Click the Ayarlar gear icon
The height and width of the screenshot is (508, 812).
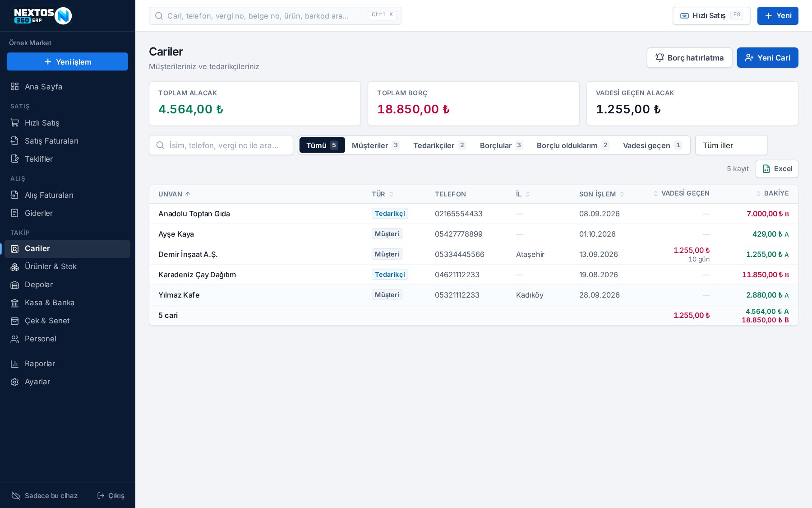tap(15, 382)
